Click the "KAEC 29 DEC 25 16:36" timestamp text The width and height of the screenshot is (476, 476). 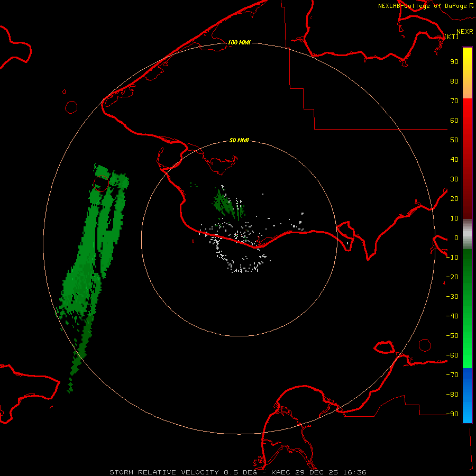pyautogui.click(x=319, y=472)
